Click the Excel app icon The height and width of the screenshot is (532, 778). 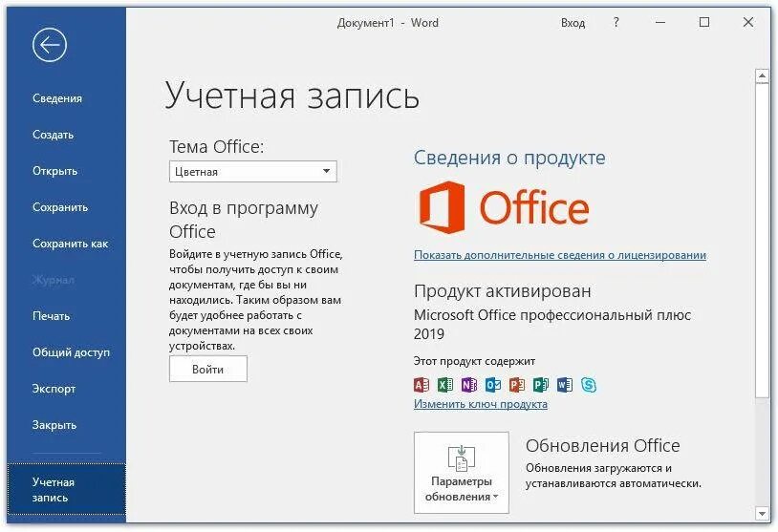(x=445, y=385)
